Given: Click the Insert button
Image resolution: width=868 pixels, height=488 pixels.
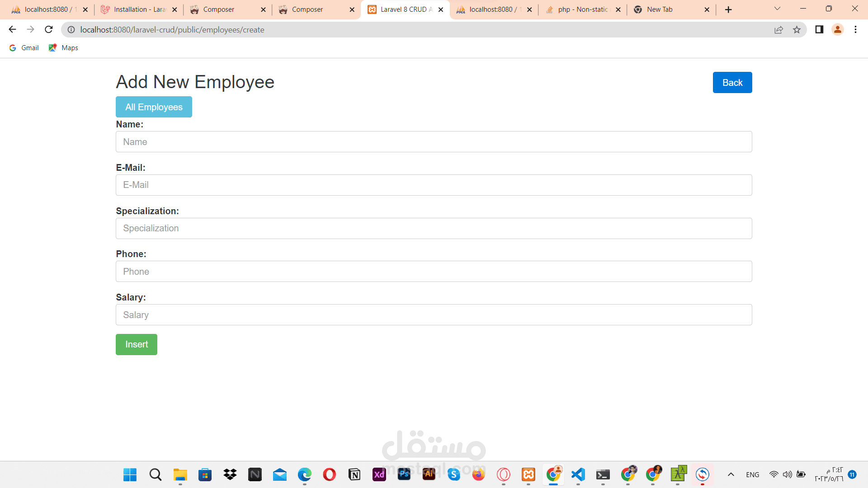Looking at the screenshot, I should [137, 345].
